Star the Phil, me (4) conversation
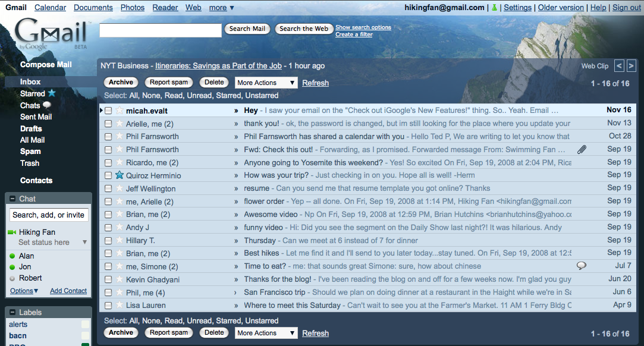The width and height of the screenshot is (644, 346). pyautogui.click(x=119, y=292)
